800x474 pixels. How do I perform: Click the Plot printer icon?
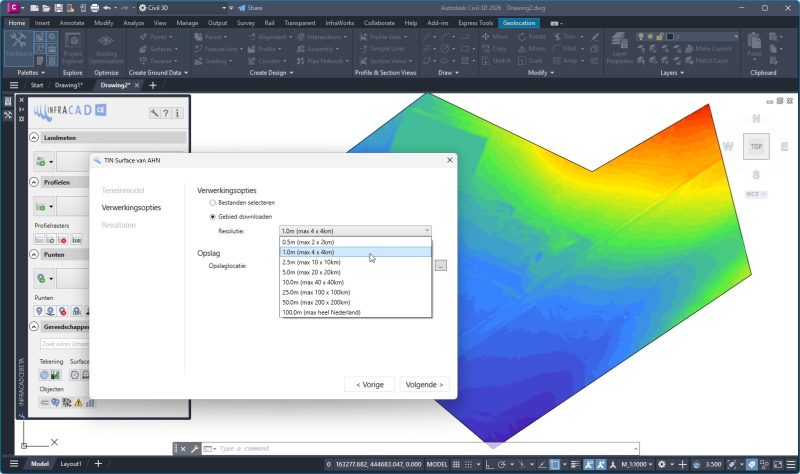[95, 8]
